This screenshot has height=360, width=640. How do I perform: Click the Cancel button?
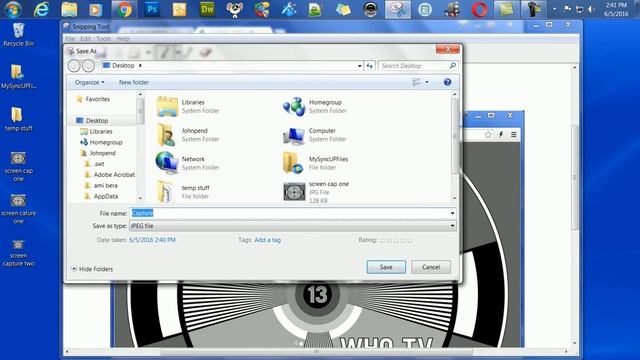click(431, 267)
